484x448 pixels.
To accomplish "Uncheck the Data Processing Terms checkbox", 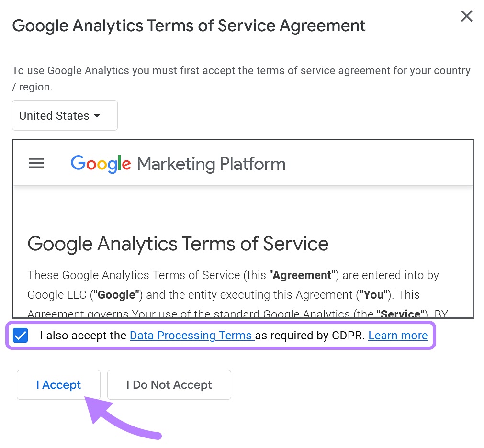I will (x=20, y=335).
